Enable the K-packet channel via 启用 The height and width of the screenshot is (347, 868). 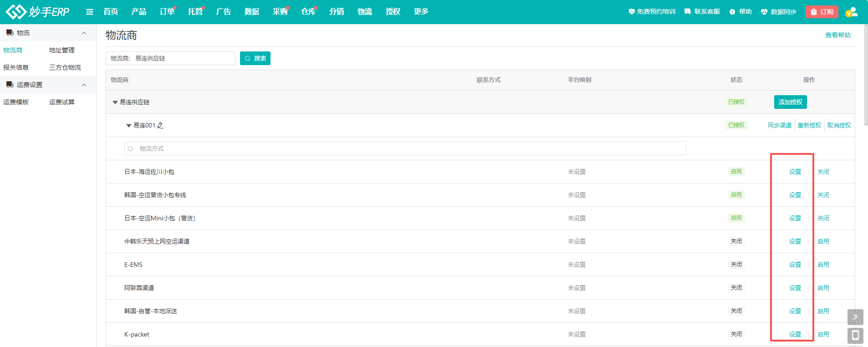point(823,334)
